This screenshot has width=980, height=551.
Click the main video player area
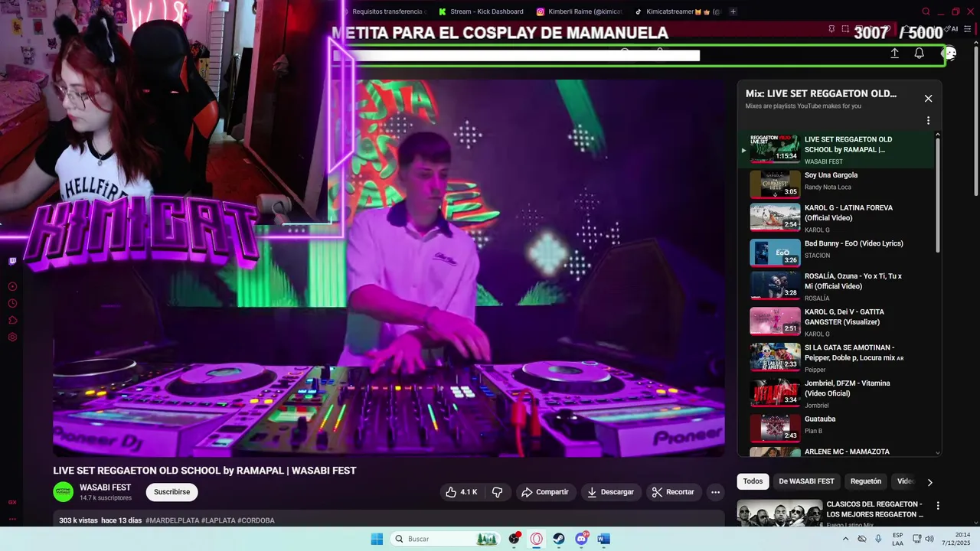coord(389,268)
